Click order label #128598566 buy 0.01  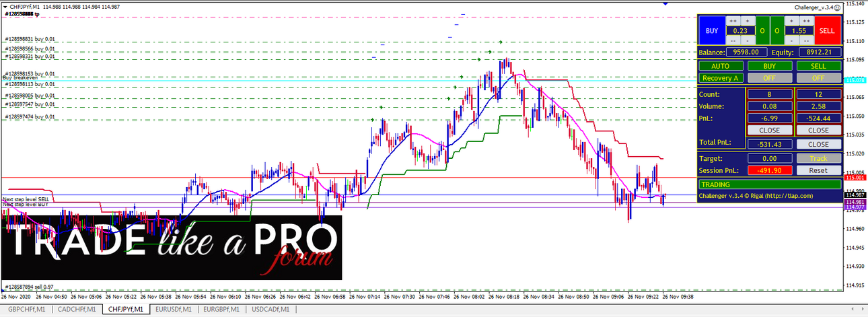(x=31, y=49)
